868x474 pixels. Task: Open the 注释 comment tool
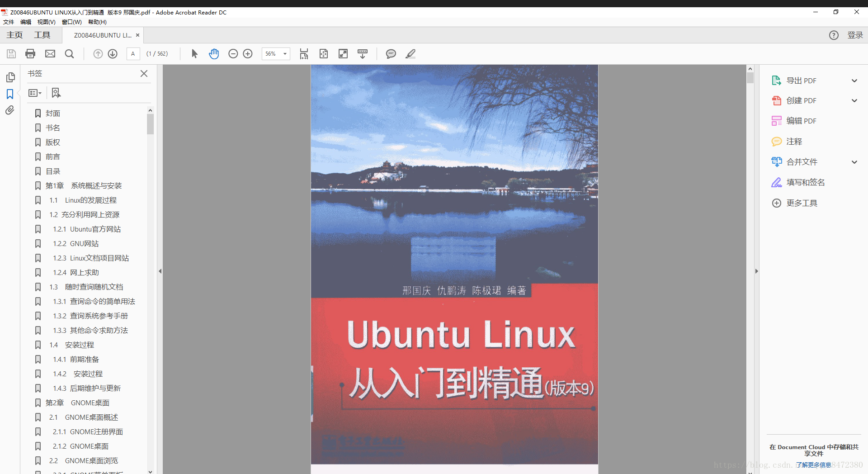pyautogui.click(x=787, y=142)
